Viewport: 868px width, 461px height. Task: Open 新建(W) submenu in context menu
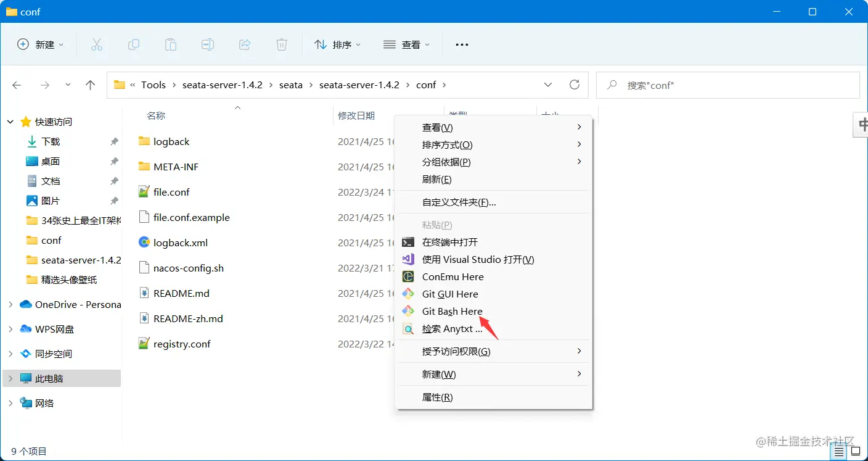tap(493, 374)
